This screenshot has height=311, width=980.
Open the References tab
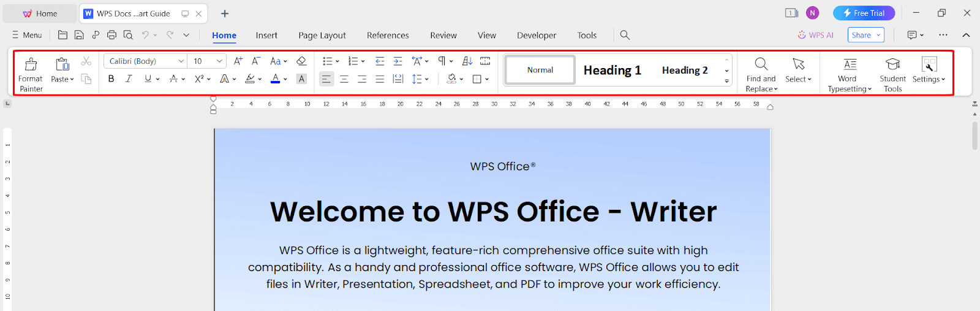pyautogui.click(x=388, y=35)
